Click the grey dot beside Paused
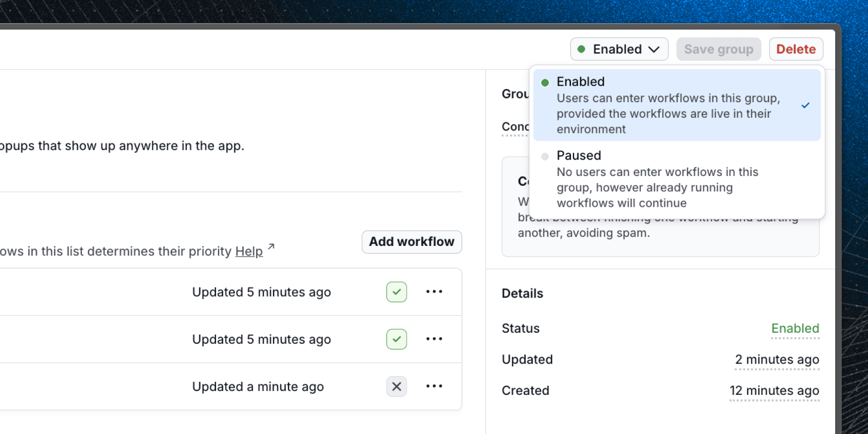The image size is (868, 434). coord(545,156)
